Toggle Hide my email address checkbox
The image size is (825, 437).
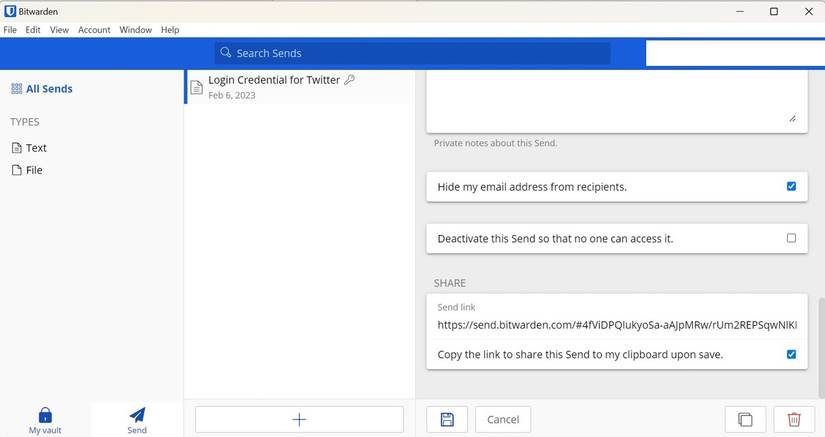[791, 186]
